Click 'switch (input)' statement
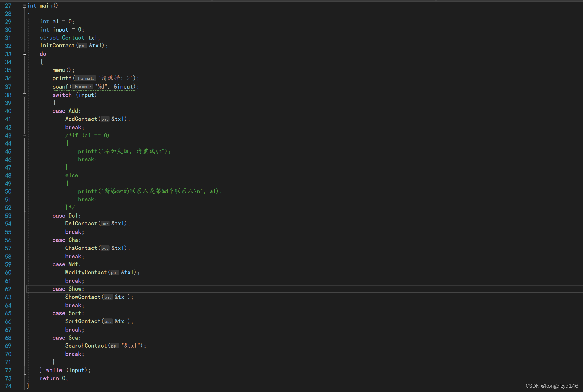Screen dimensions: 583x392 (74, 95)
